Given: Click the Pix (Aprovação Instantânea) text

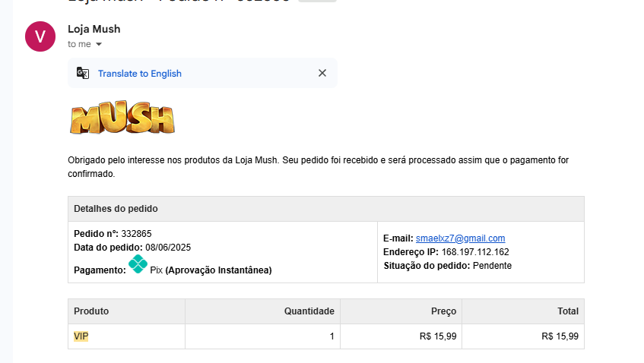Looking at the screenshot, I should click(x=211, y=270).
